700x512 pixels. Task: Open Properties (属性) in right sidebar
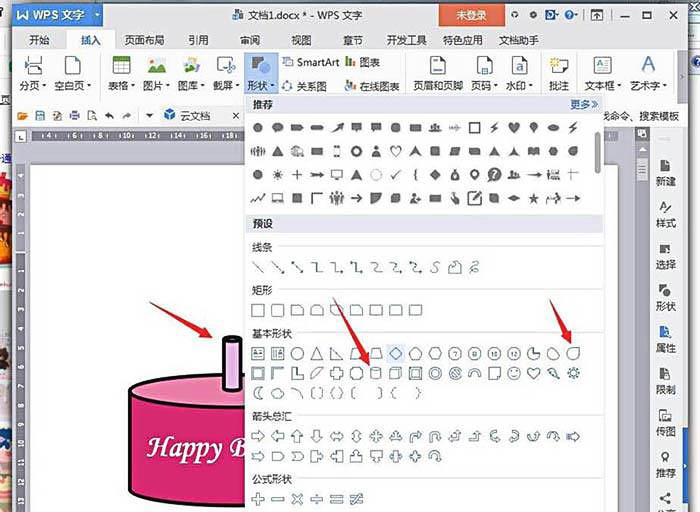tap(665, 339)
